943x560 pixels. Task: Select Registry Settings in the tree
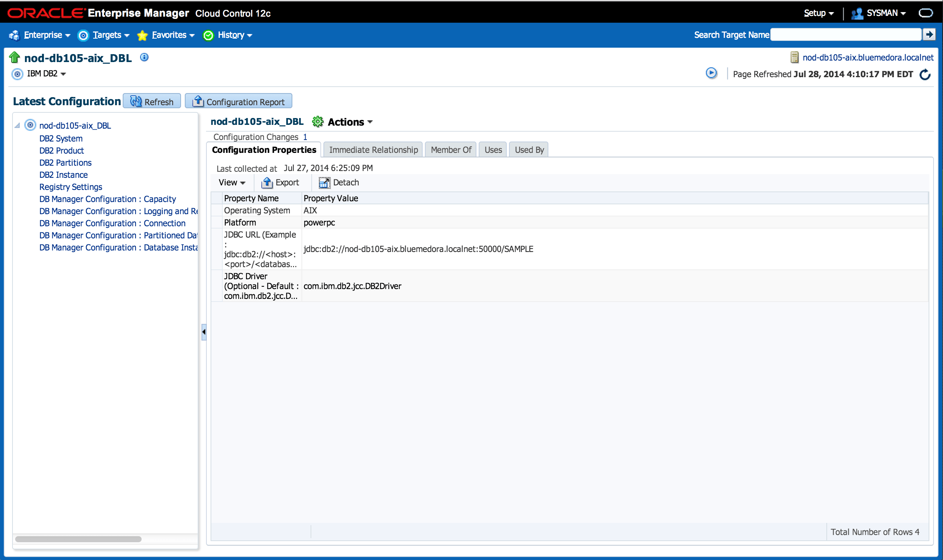[71, 187]
